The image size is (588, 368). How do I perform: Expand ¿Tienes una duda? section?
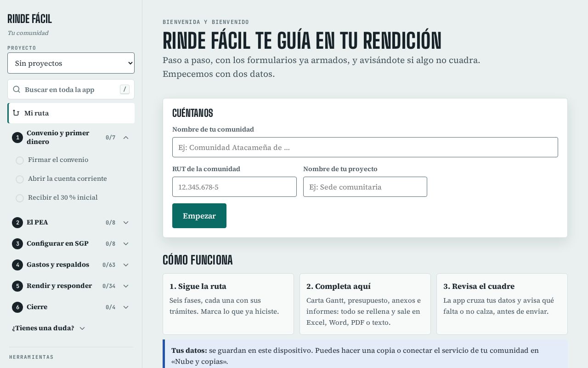pyautogui.click(x=49, y=328)
